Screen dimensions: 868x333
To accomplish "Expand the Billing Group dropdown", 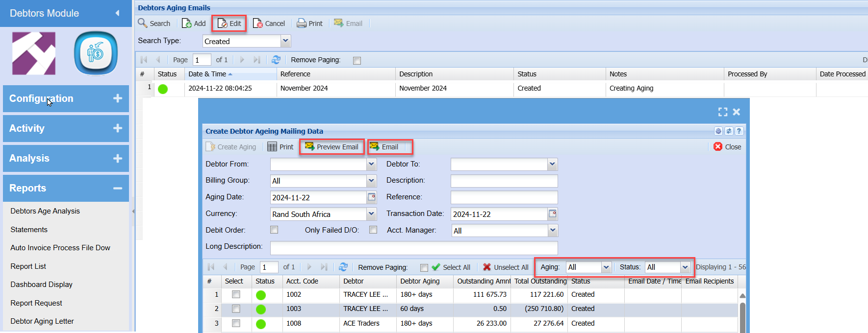I will click(x=371, y=181).
